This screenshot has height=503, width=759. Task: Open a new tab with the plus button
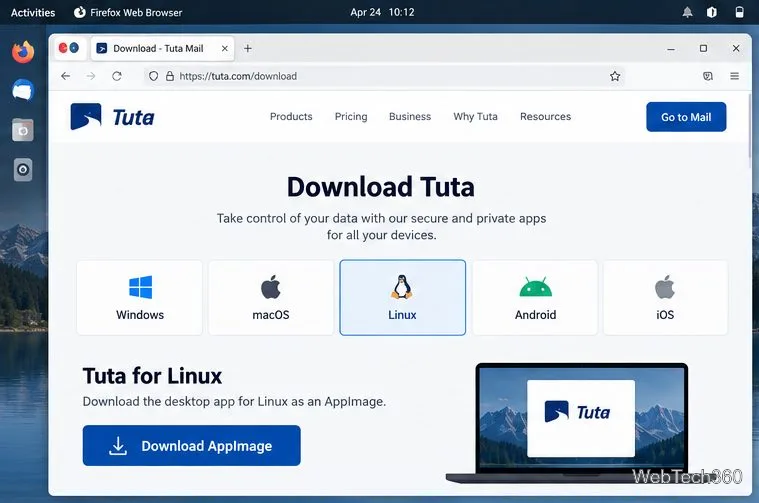tap(248, 48)
